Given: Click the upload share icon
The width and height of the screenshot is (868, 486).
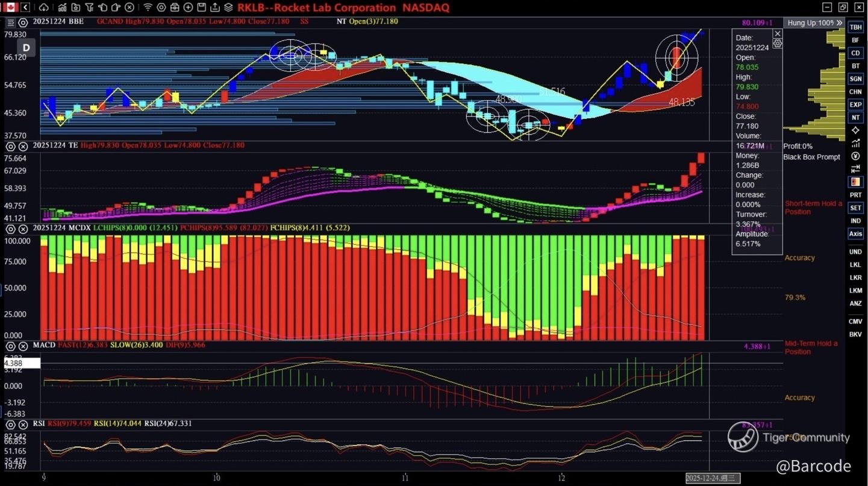Looking at the screenshot, I should (215, 7).
